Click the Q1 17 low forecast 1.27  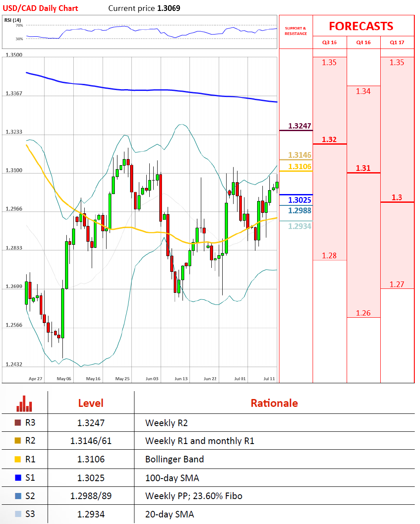[x=397, y=285]
